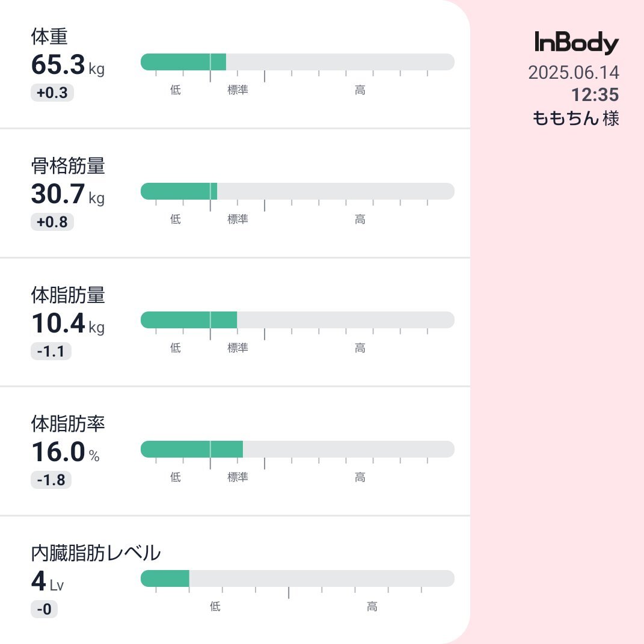Select the 体重 progress bar
Viewport: 644px width, 644px height.
[x=298, y=62]
